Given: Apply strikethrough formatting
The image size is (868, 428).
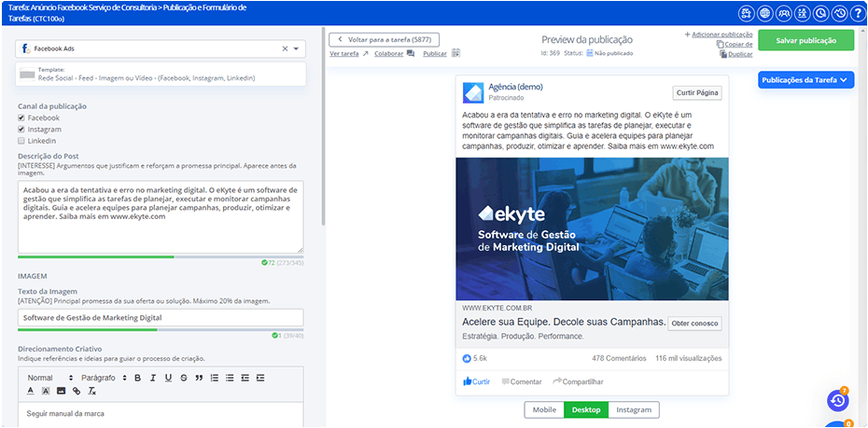Looking at the screenshot, I should click(184, 378).
